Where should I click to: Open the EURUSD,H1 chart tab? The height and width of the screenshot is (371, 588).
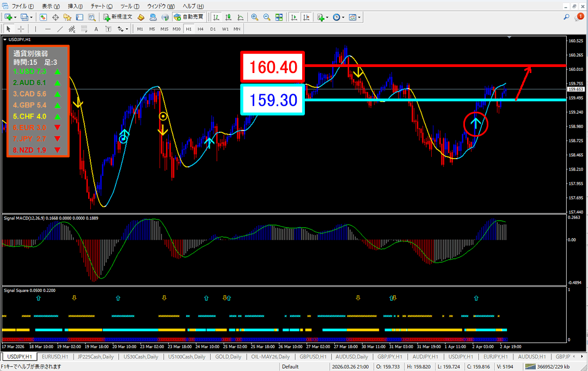point(56,356)
